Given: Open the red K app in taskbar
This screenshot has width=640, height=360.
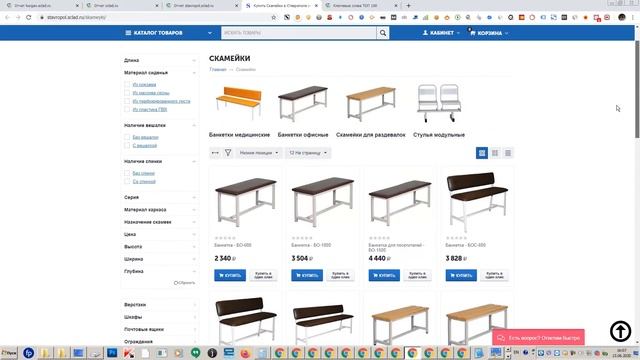Looking at the screenshot, I should pos(129,353).
